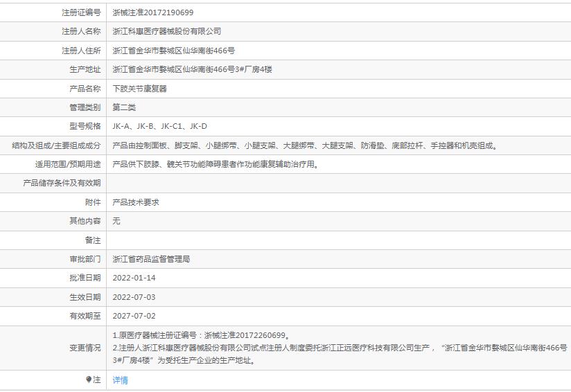The image size is (571, 392).
Task: Select approval date 2022-01-14
Action: (x=134, y=278)
